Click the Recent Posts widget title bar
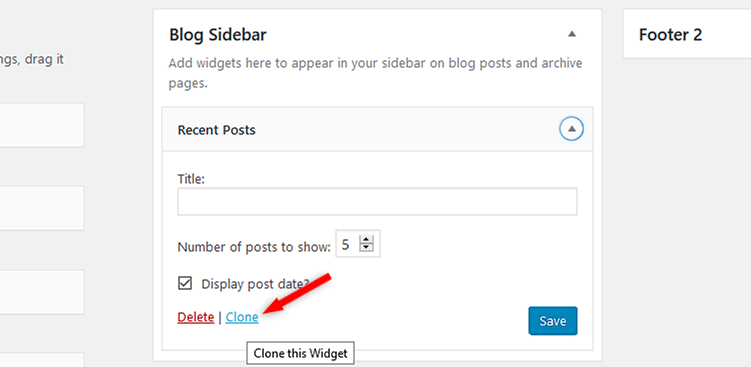This screenshot has height=367, width=751. [x=377, y=129]
